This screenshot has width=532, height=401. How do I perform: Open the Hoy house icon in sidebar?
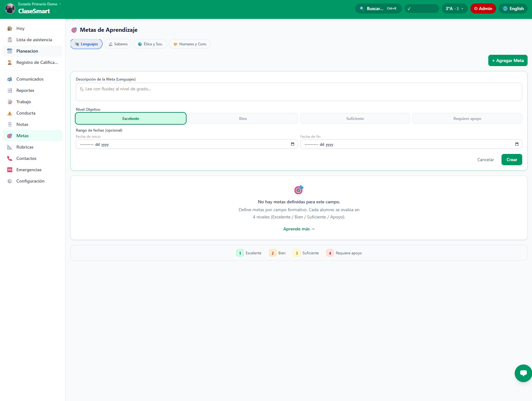point(10,28)
